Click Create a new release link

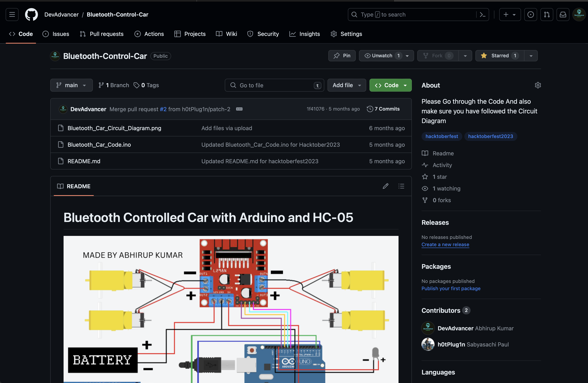pos(445,244)
